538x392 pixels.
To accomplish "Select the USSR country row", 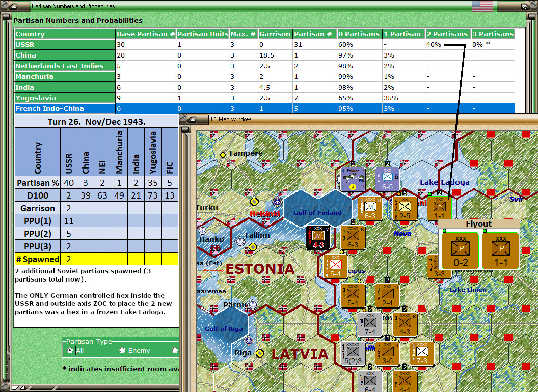I will pyautogui.click(x=264, y=45).
